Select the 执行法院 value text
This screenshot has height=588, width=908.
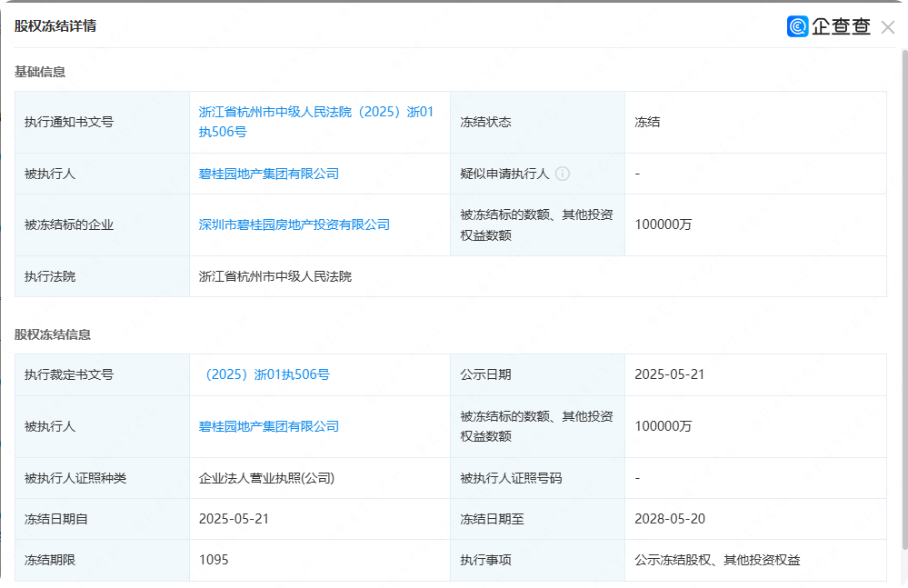pyautogui.click(x=275, y=276)
